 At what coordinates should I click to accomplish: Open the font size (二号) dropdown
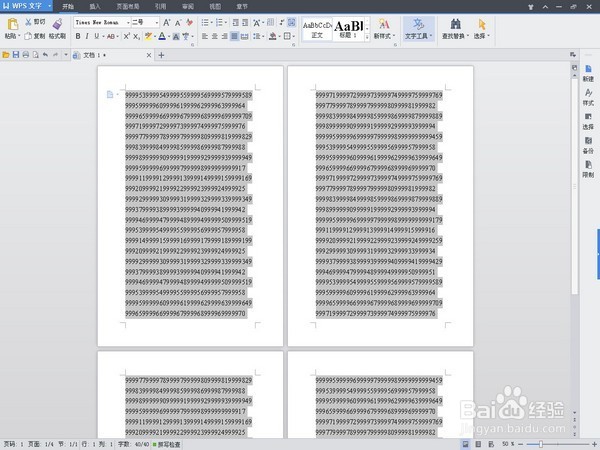coord(157,23)
